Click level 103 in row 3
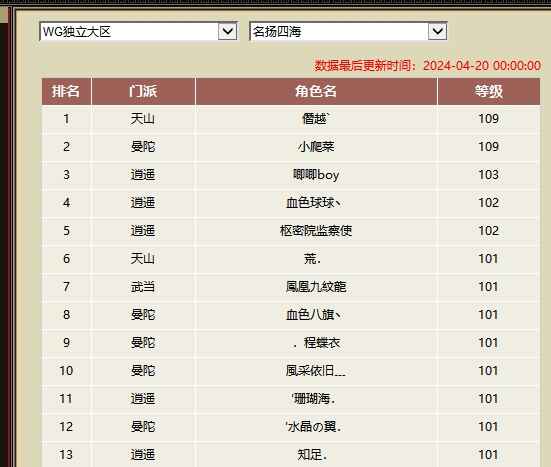The image size is (551, 467). [489, 175]
